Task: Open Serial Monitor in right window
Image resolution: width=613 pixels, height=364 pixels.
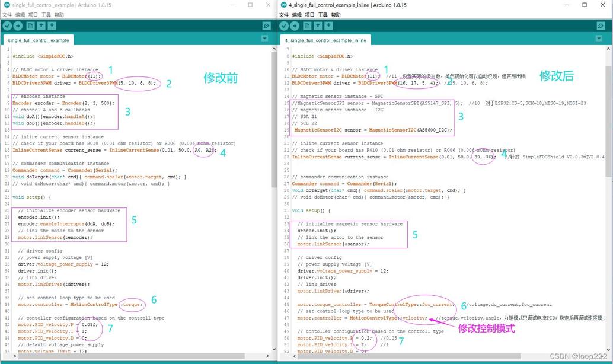Action: 601,26
